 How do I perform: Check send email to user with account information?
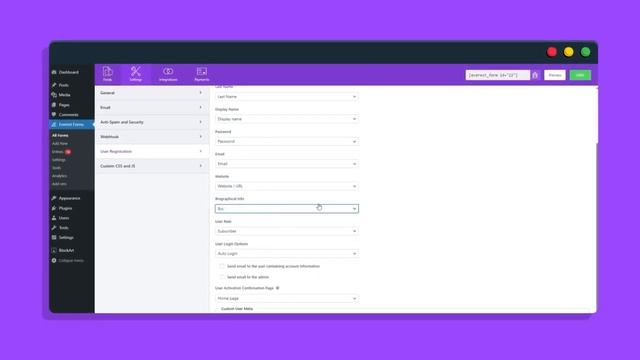[x=222, y=266]
